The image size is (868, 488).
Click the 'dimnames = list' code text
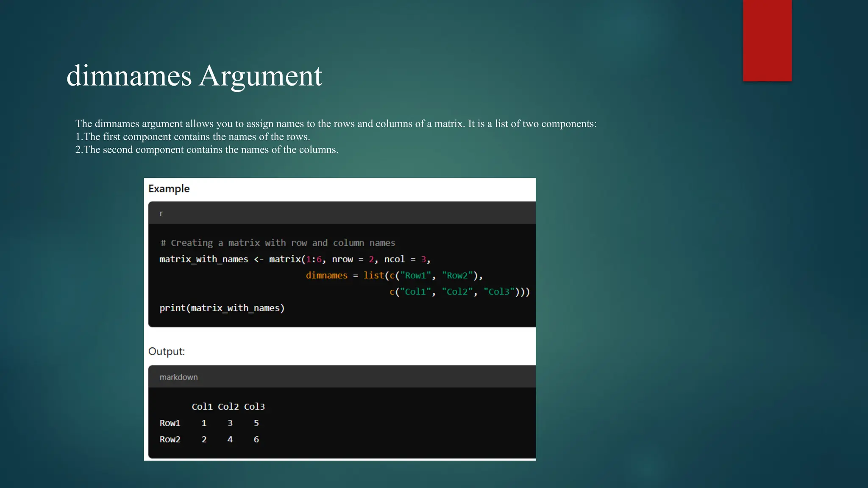[345, 275]
